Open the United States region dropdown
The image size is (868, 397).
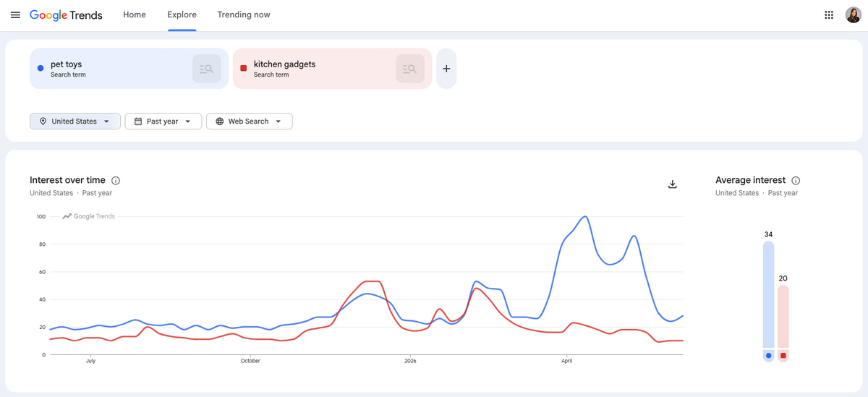pos(75,121)
